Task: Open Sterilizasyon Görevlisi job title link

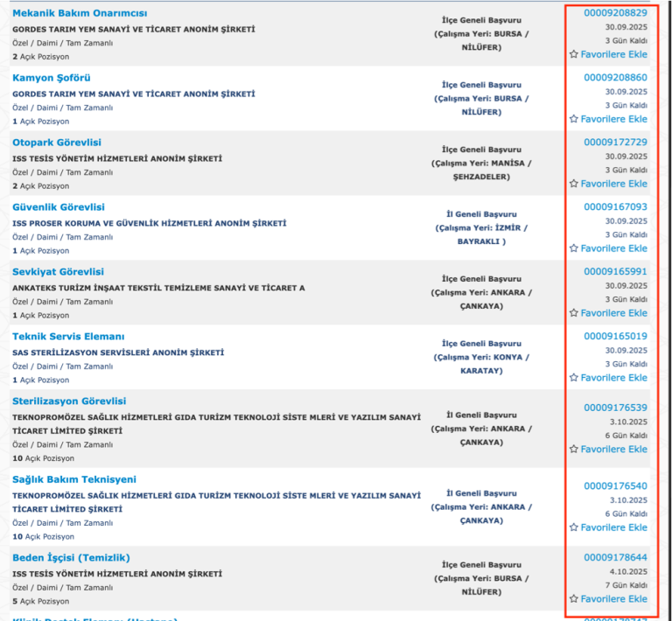Action: point(69,401)
